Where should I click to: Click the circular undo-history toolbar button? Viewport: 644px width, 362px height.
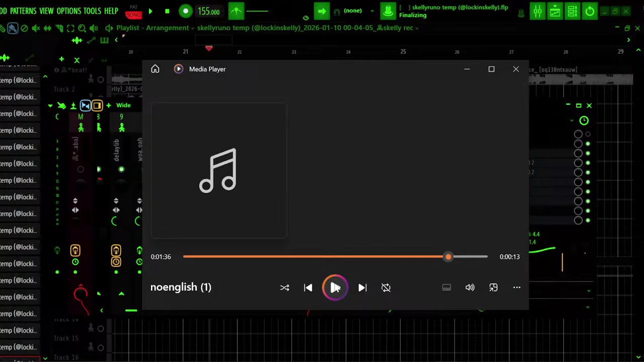click(590, 11)
